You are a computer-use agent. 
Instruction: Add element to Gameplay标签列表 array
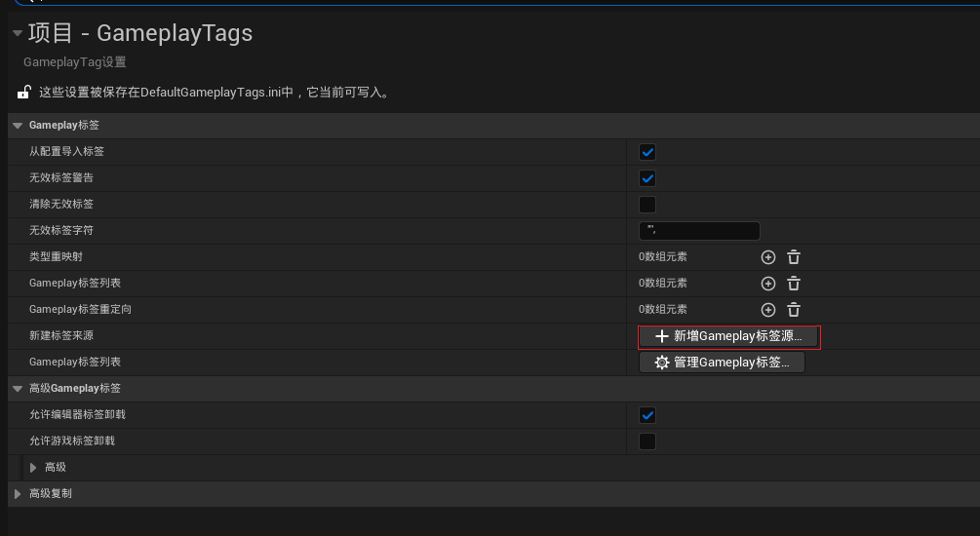point(768,284)
